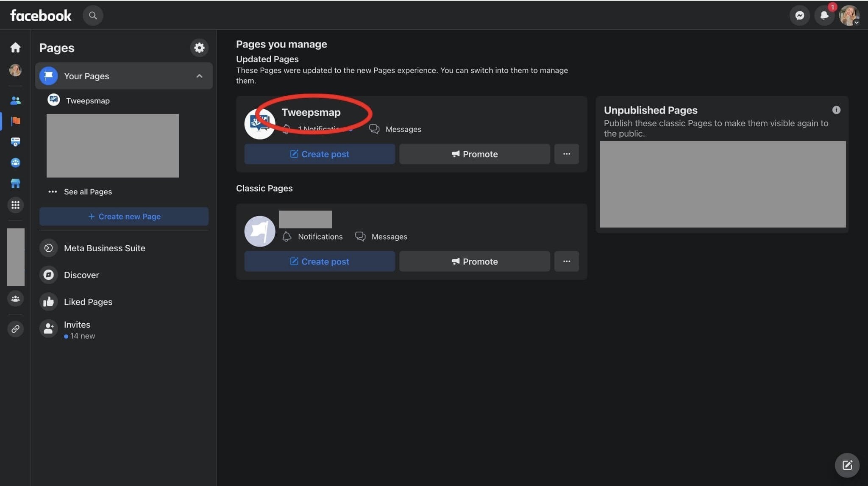The height and width of the screenshot is (486, 868).
Task: Select the Friends icon in left sidebar
Action: [x=15, y=100]
